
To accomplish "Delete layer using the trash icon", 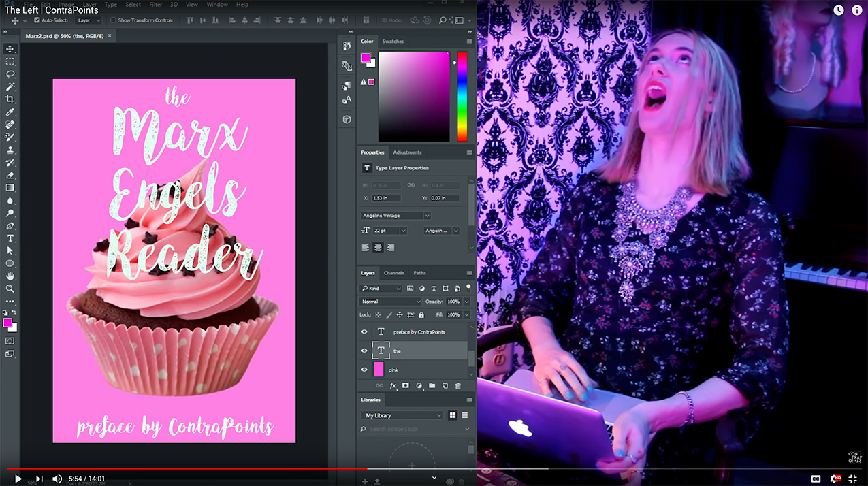I will pyautogui.click(x=457, y=386).
